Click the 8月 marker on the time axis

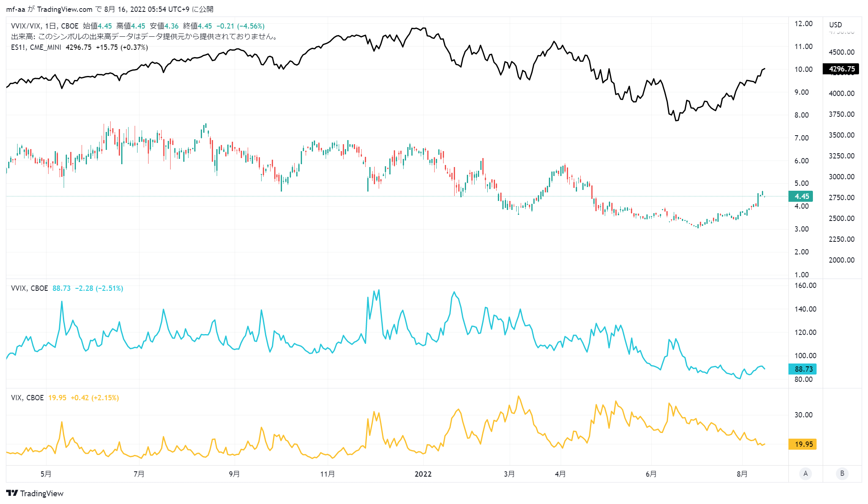(x=742, y=474)
